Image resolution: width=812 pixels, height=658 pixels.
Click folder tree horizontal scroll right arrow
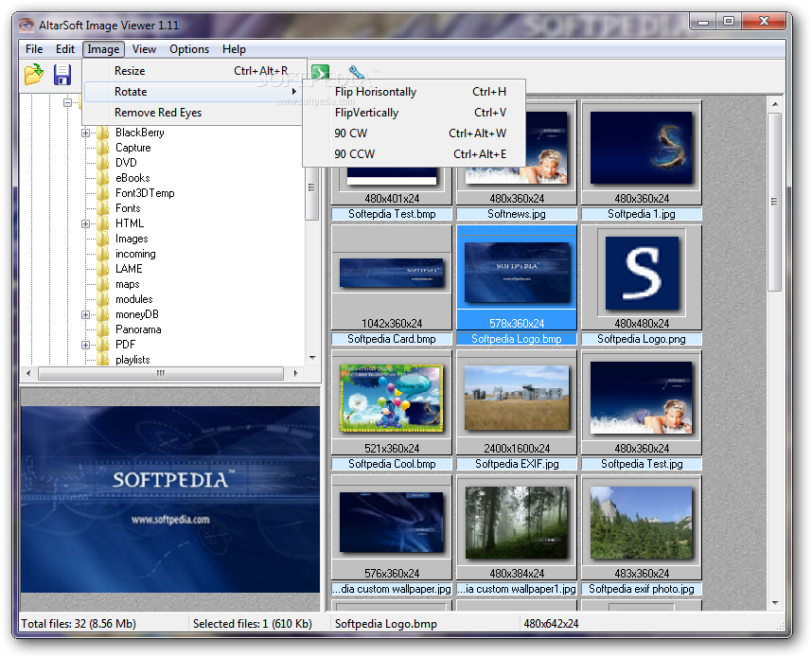click(295, 373)
